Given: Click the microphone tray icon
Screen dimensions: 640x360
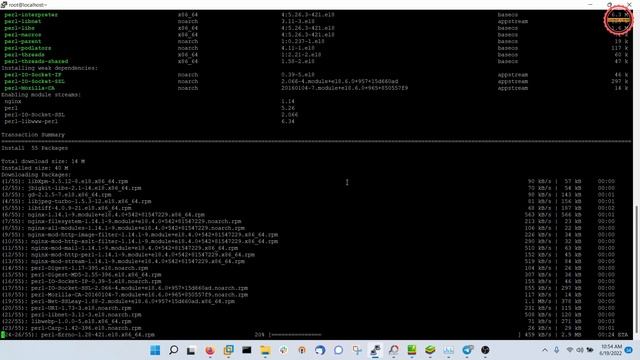Looking at the screenshot, I should pyautogui.click(x=557, y=350).
